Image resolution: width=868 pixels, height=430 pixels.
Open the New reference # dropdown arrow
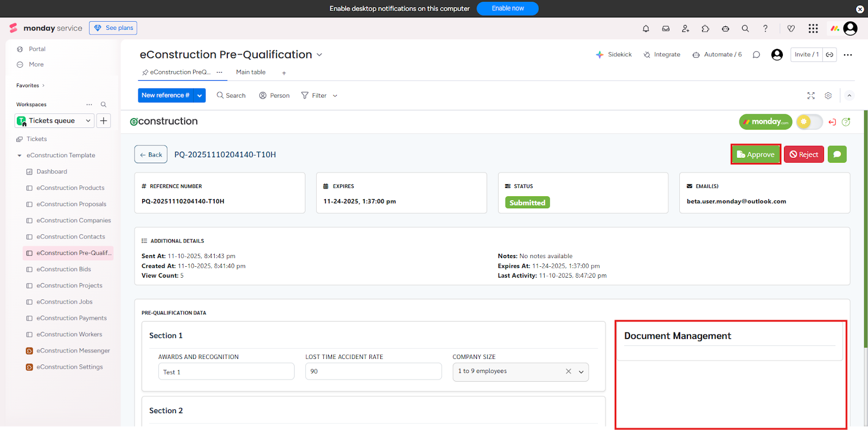point(200,95)
